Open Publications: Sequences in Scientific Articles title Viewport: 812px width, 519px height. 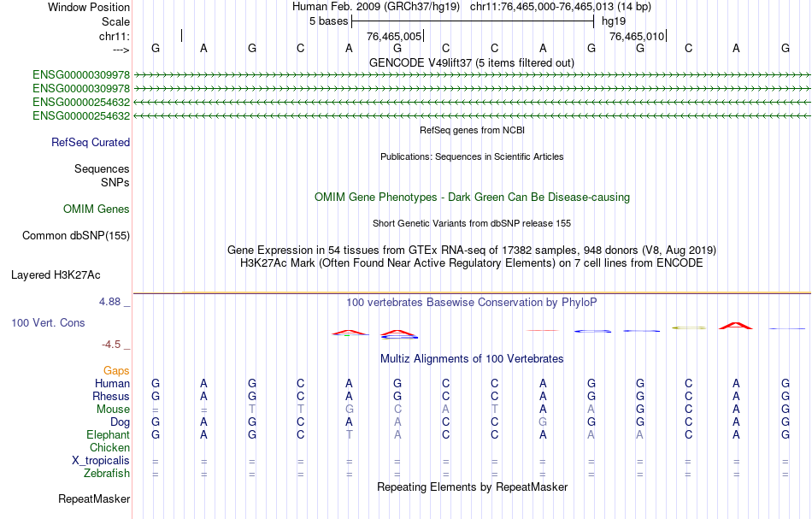click(x=472, y=156)
